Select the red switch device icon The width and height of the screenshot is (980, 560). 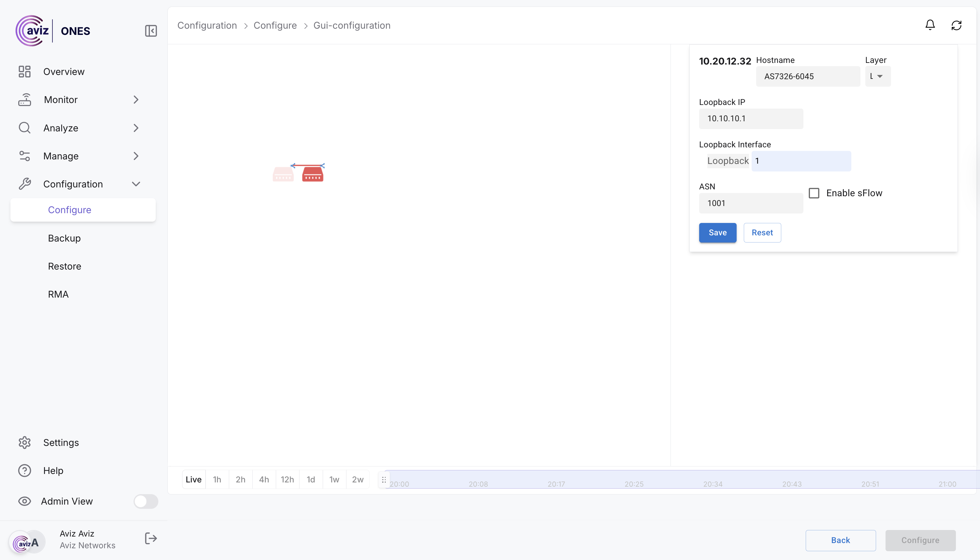[312, 175]
